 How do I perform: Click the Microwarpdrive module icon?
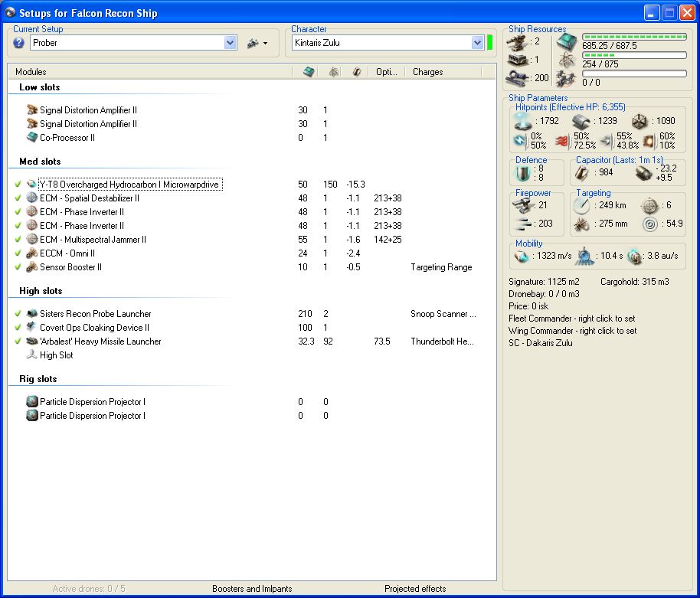click(x=31, y=184)
